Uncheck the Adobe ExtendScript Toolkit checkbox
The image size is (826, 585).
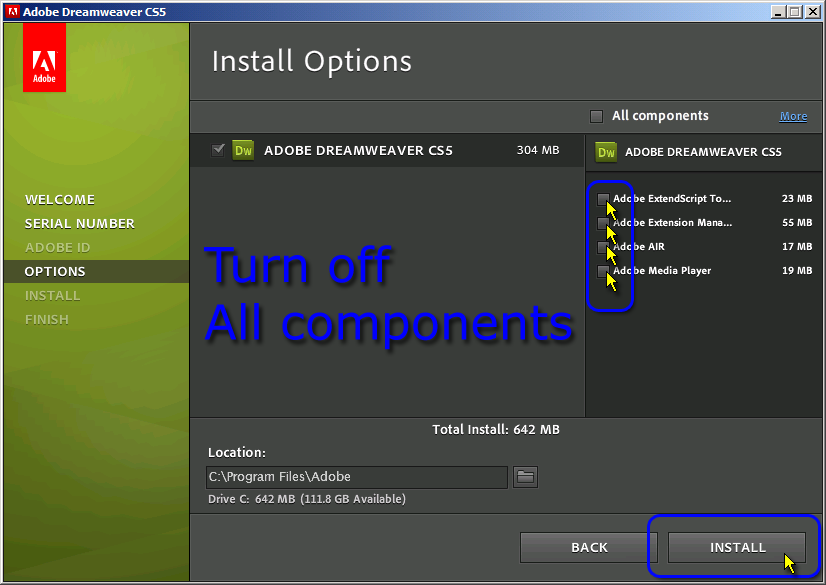coord(603,199)
